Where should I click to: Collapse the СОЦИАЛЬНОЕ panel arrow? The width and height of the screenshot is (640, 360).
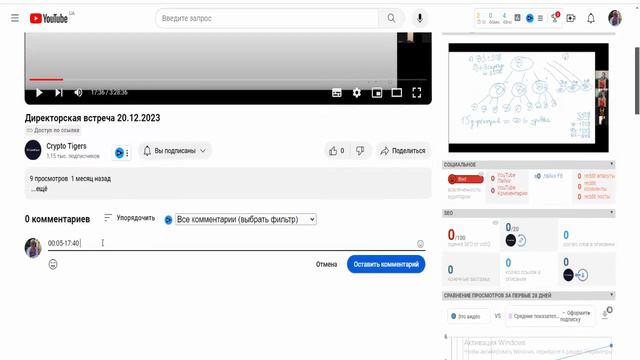(611, 164)
